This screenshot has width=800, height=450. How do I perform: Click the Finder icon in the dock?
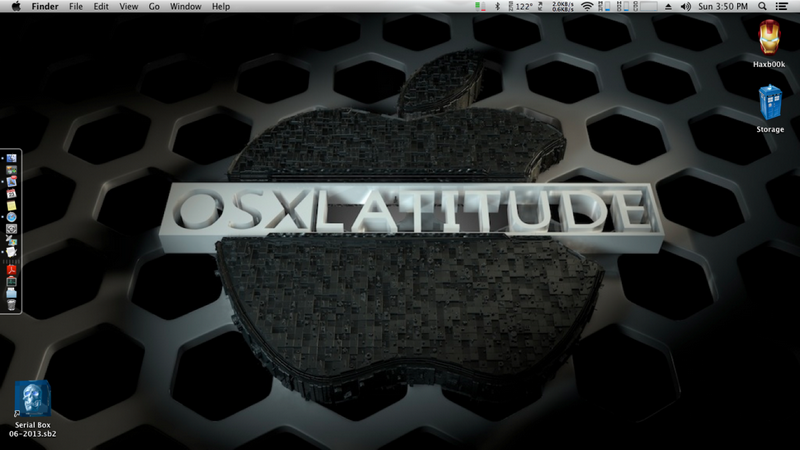[12, 159]
